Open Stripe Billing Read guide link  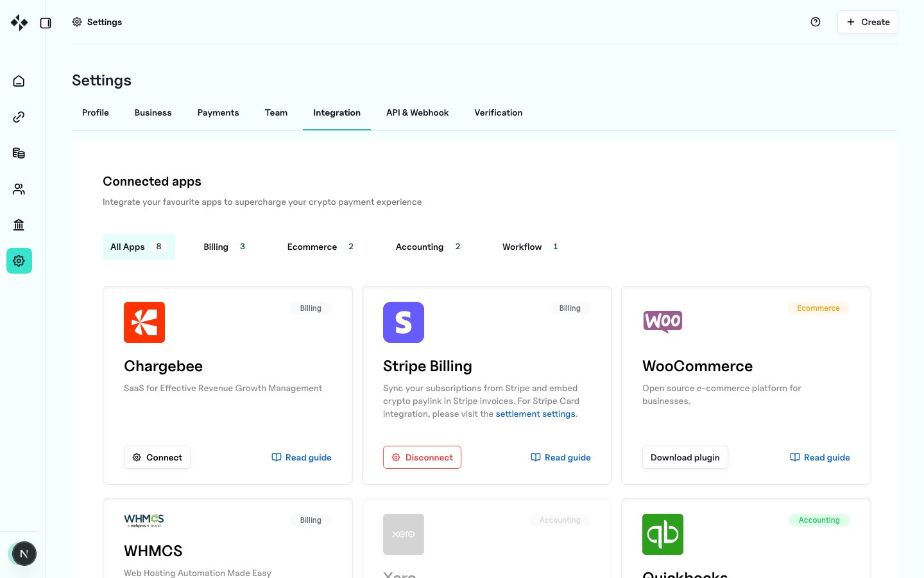[561, 457]
